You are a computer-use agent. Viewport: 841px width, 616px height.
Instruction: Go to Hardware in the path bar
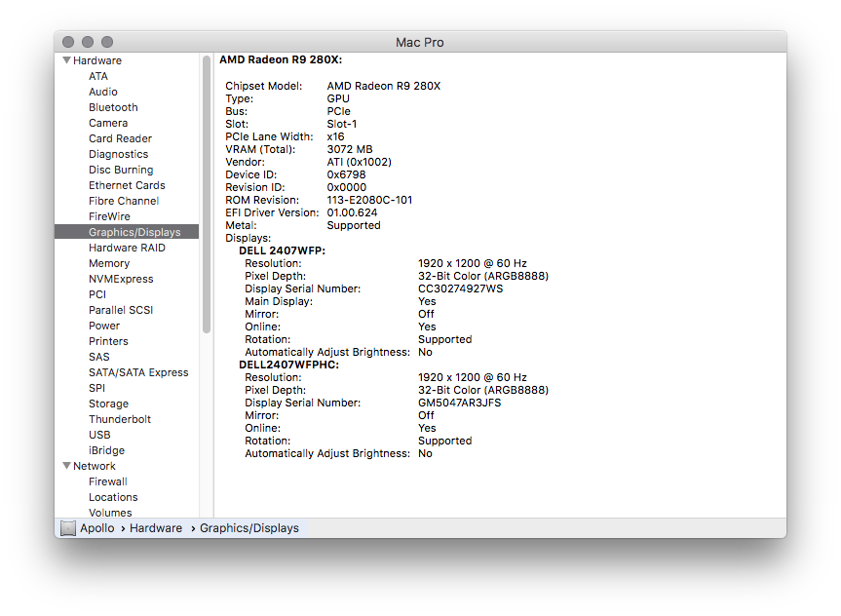[156, 528]
